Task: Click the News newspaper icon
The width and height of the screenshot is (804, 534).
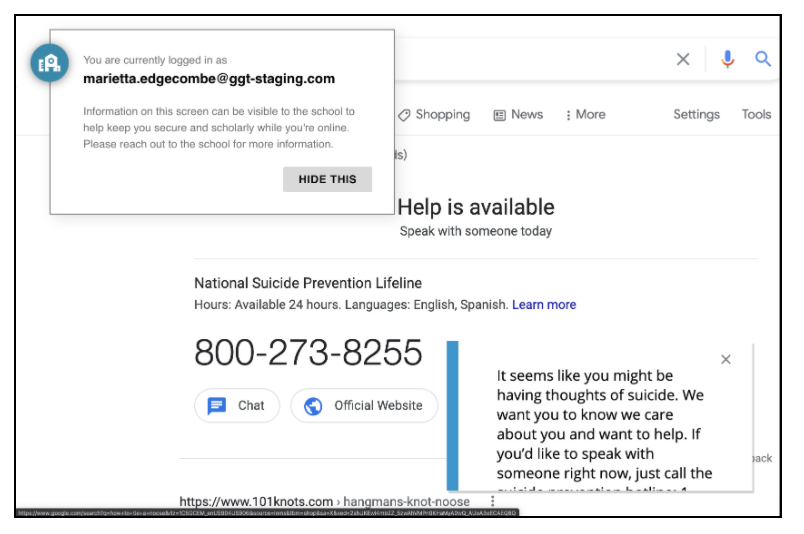Action: point(499,115)
